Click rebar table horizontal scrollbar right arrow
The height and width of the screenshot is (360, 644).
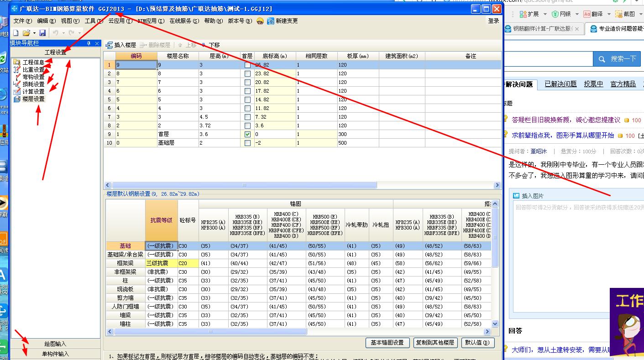pos(487,332)
